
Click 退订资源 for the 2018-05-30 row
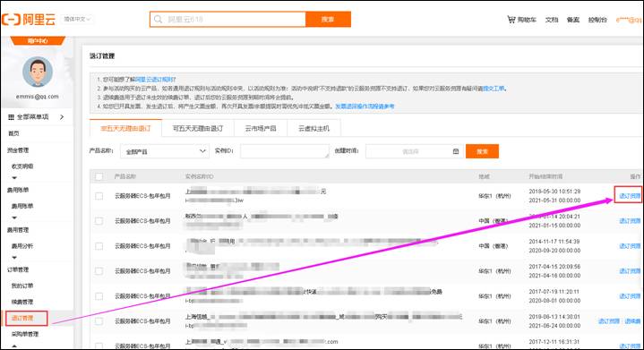coord(630,196)
